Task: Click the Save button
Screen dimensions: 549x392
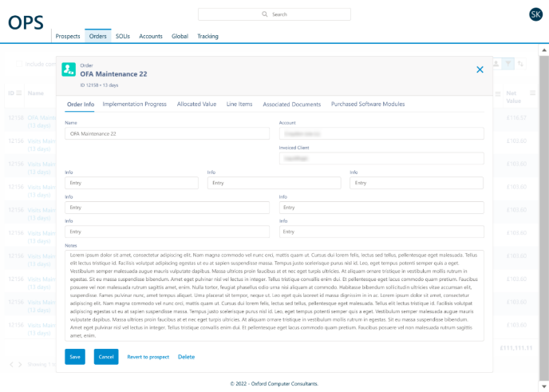Action: (x=75, y=357)
